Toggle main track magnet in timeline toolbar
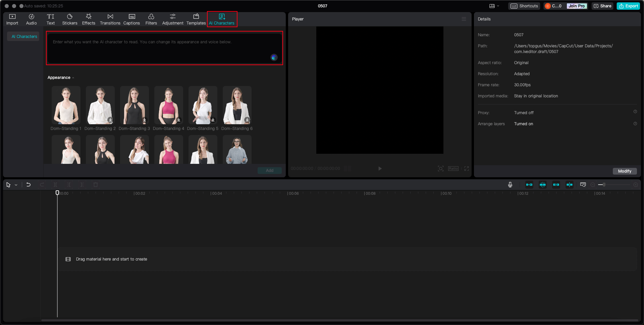644x325 pixels. pos(529,185)
